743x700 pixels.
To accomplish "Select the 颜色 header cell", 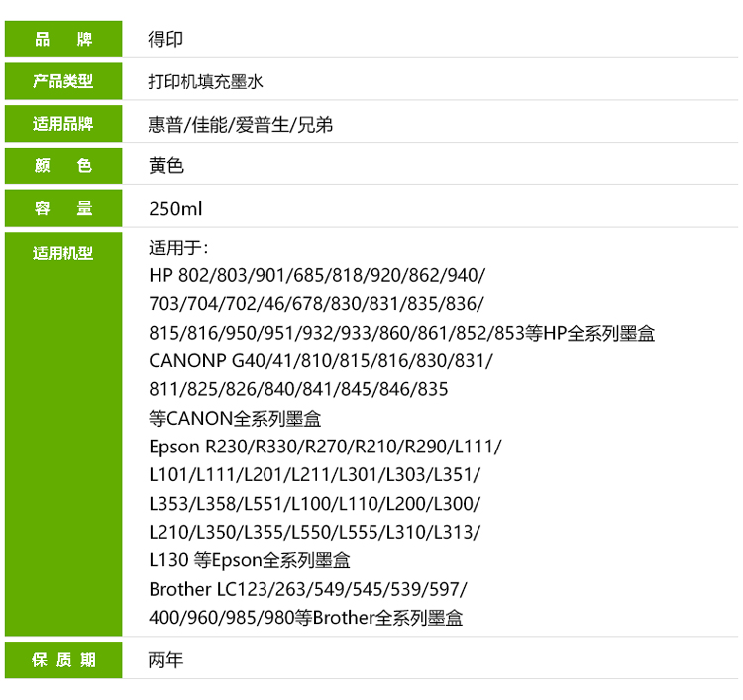I will (63, 165).
